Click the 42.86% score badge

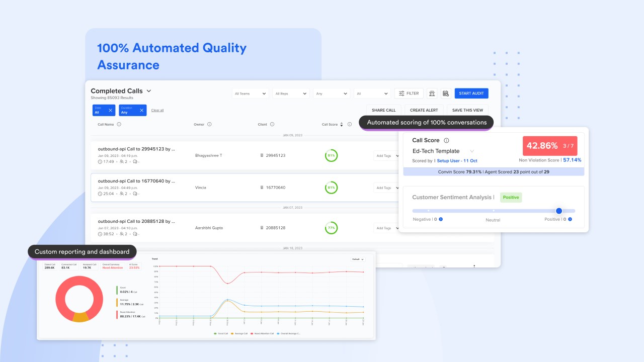coord(550,146)
